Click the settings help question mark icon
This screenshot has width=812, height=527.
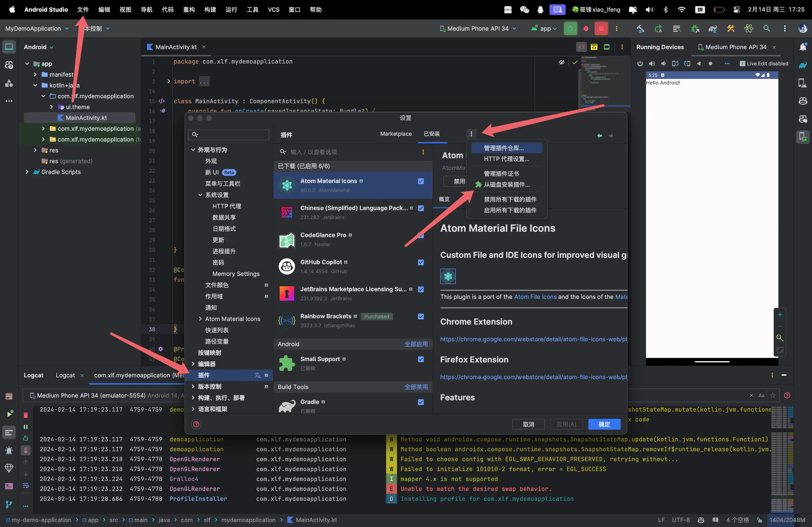(196, 424)
